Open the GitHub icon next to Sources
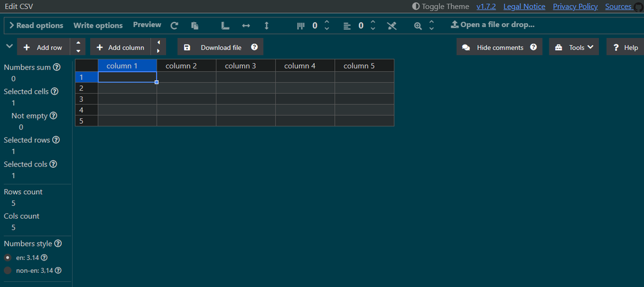This screenshot has width=644, height=287. coord(638,7)
